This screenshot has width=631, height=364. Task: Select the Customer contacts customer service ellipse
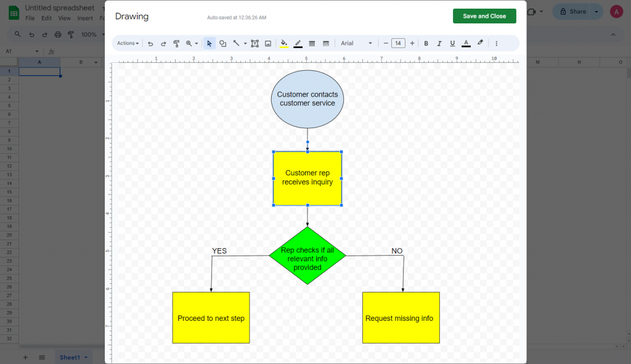(x=307, y=99)
